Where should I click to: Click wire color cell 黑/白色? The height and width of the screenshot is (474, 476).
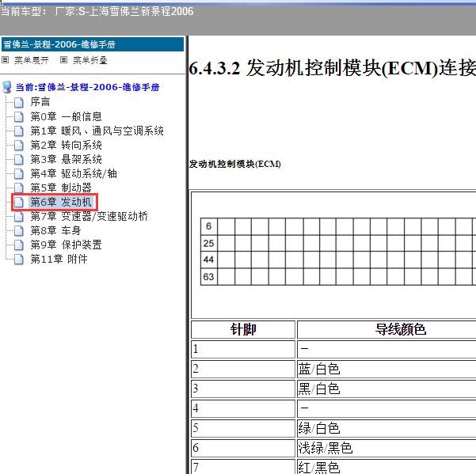click(x=387, y=389)
